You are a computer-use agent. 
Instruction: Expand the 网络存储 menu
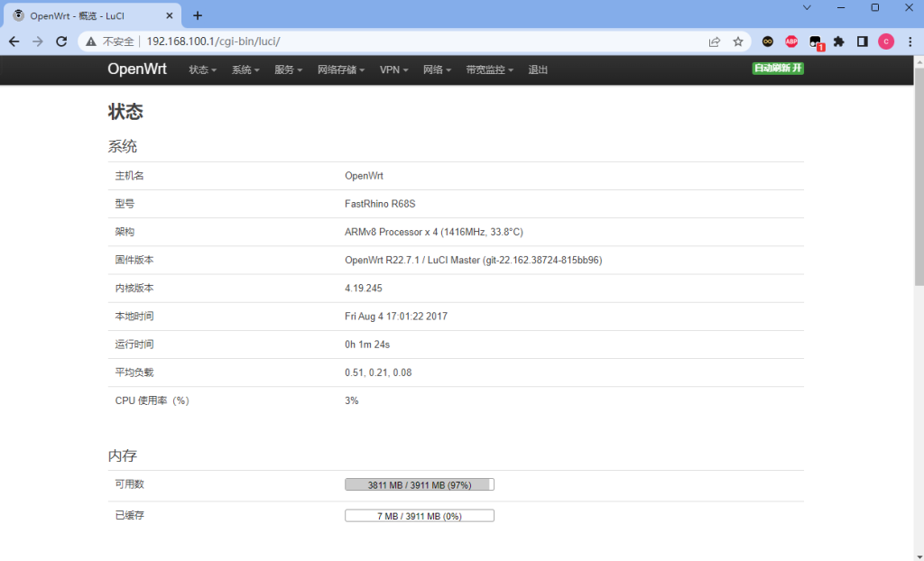pyautogui.click(x=341, y=69)
